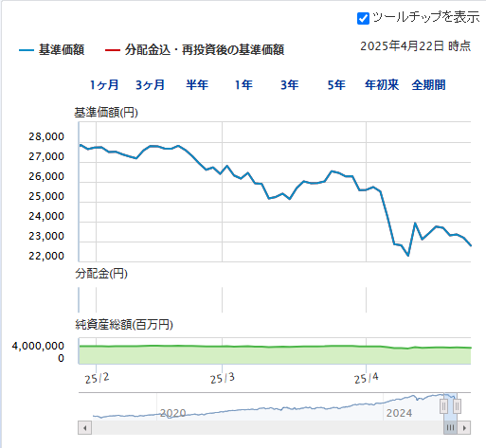Screen dimensions: 486x448
Task: Click the 2020 area in navigator timeline
Action: pyautogui.click(x=172, y=413)
